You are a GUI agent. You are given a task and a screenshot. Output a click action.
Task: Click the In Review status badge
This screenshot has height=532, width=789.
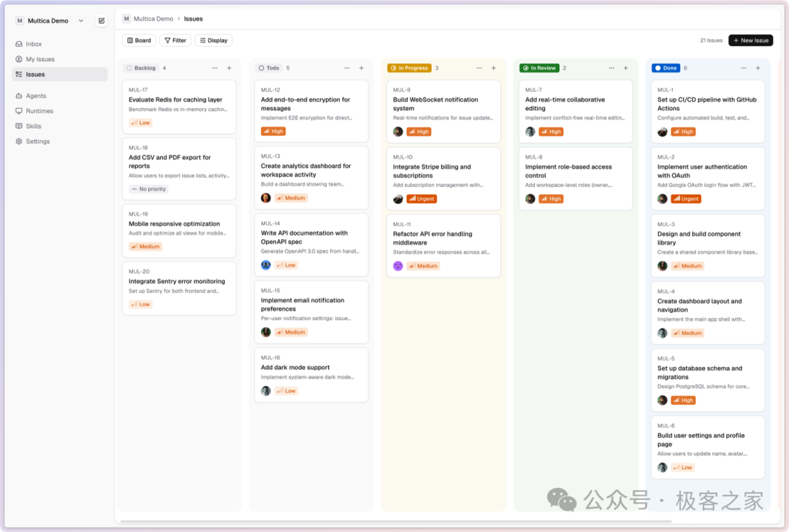click(x=539, y=68)
